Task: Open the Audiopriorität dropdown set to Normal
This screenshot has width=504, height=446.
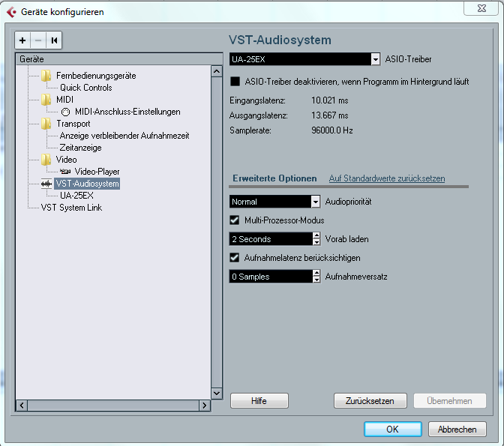Action: (x=274, y=202)
